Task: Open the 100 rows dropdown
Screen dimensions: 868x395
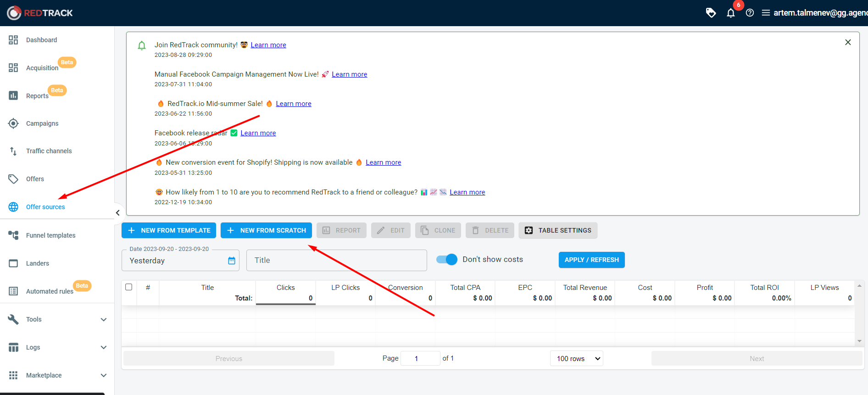Action: tap(577, 358)
